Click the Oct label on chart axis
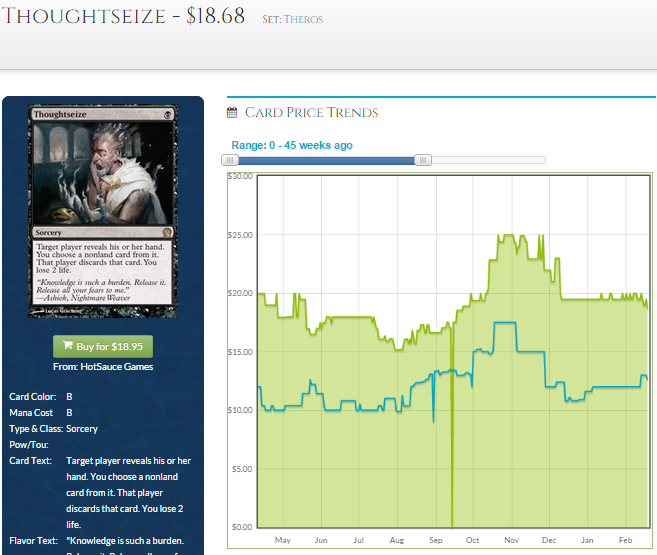This screenshot has width=657, height=555. [x=473, y=540]
